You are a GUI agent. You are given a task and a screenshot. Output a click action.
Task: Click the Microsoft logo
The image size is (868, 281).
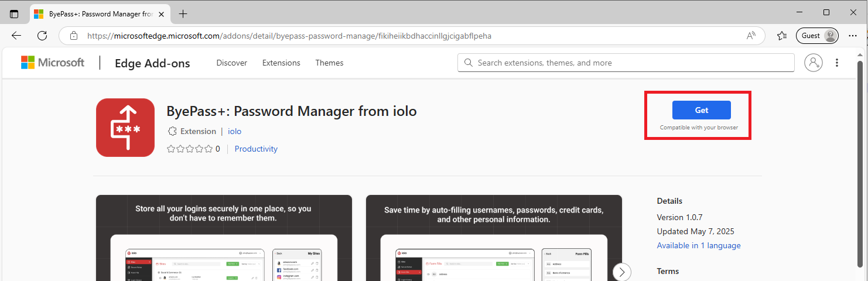pyautogui.click(x=53, y=63)
